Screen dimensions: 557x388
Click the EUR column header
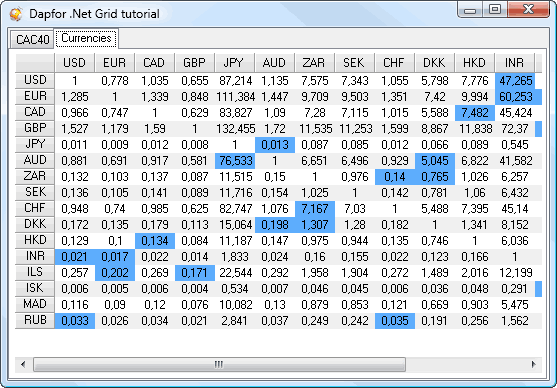[115, 63]
